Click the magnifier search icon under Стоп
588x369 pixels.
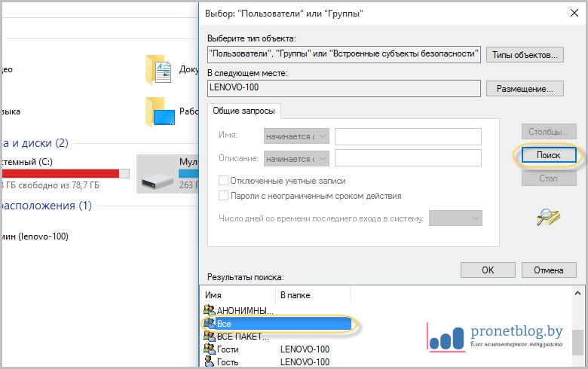tap(547, 218)
